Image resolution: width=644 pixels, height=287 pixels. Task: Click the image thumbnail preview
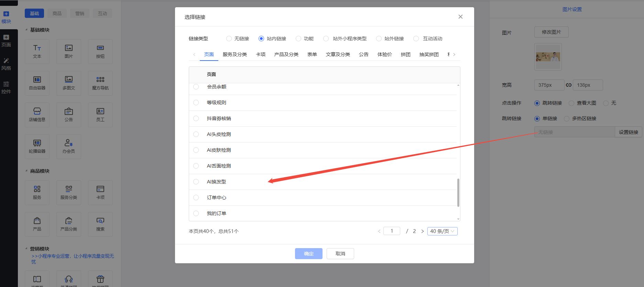click(x=548, y=57)
